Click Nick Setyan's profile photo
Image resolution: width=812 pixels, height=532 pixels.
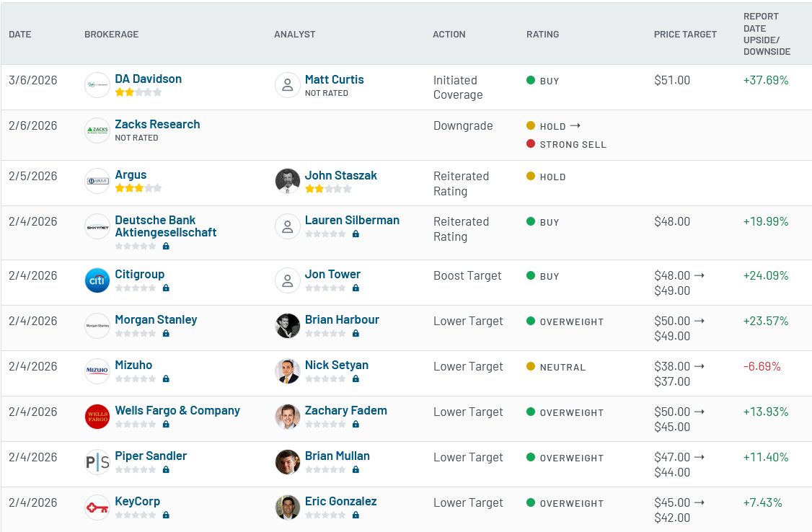pyautogui.click(x=288, y=371)
